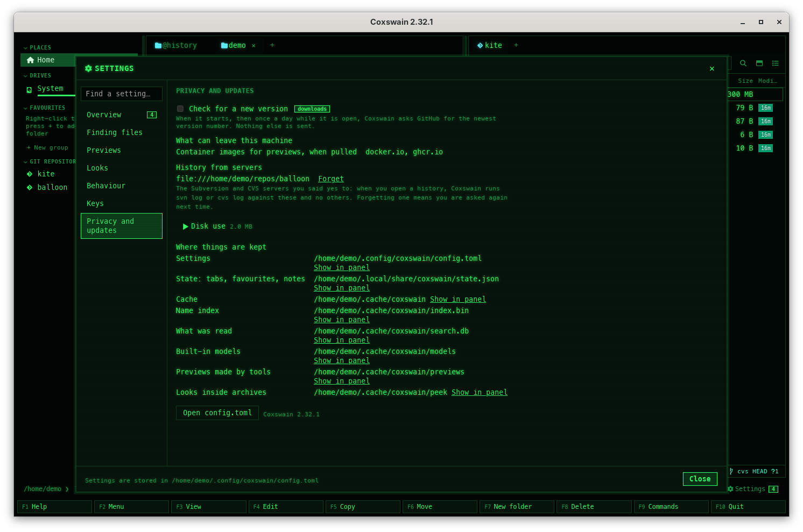Select the row sized 87 B
This screenshot has height=532, width=803.
(x=755, y=122)
